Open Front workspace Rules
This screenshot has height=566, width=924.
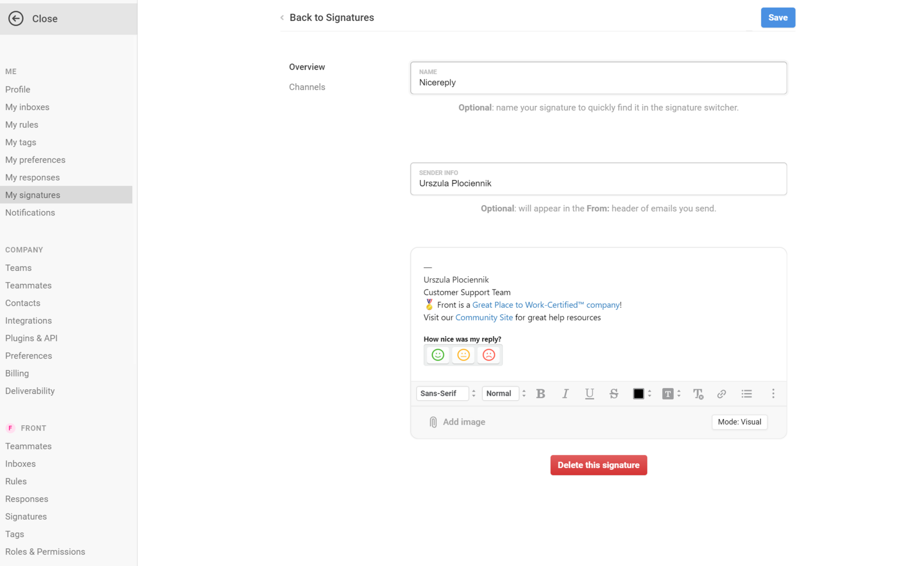click(x=16, y=481)
